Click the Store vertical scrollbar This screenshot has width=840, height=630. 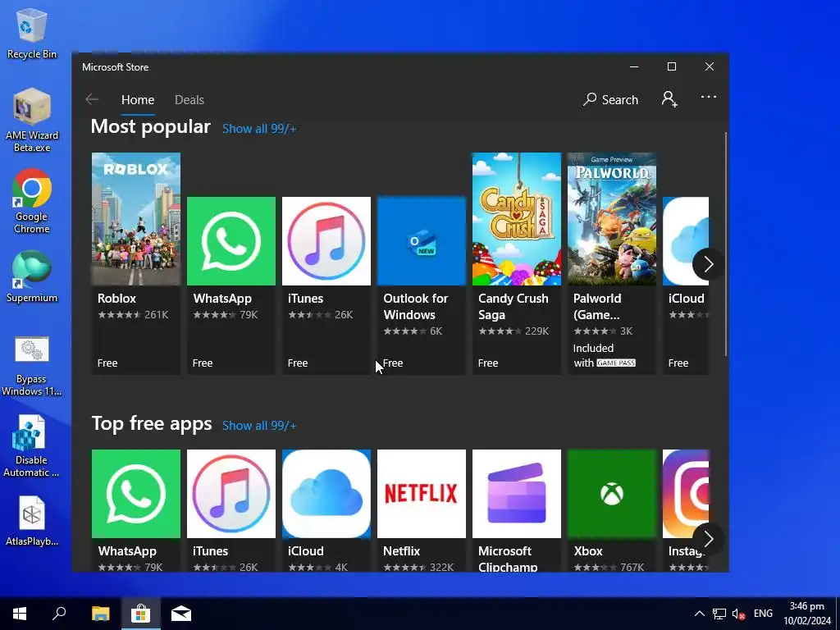click(x=726, y=244)
